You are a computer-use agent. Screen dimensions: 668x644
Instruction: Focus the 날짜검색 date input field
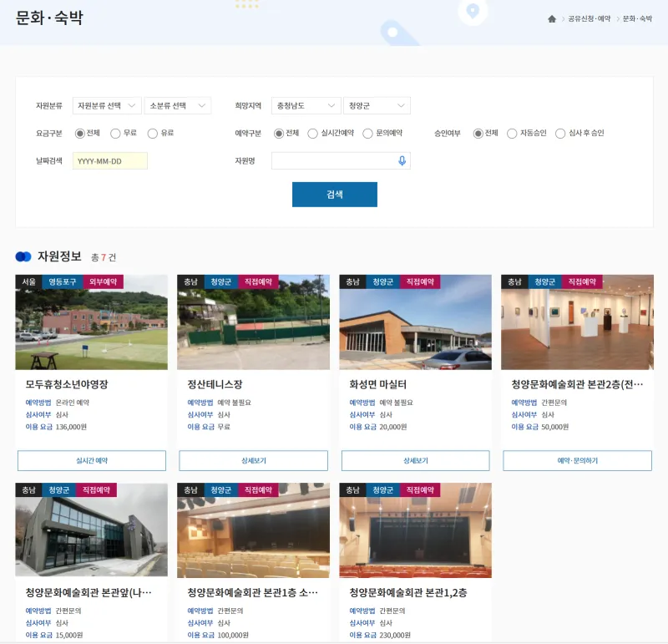click(110, 161)
